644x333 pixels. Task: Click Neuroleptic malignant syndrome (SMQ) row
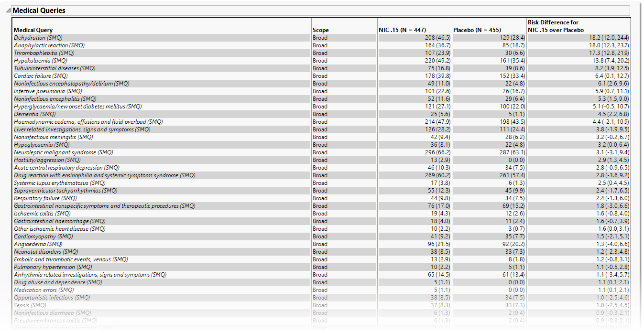64,152
